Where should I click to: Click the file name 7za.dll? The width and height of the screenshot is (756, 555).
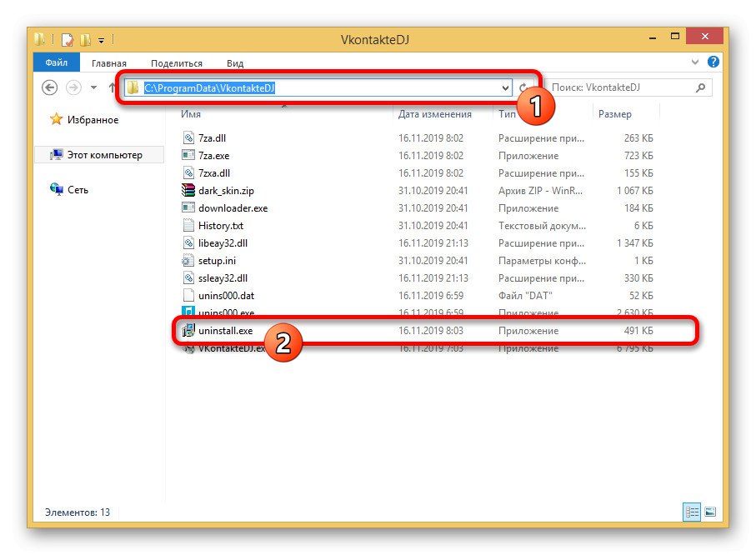[x=213, y=138]
